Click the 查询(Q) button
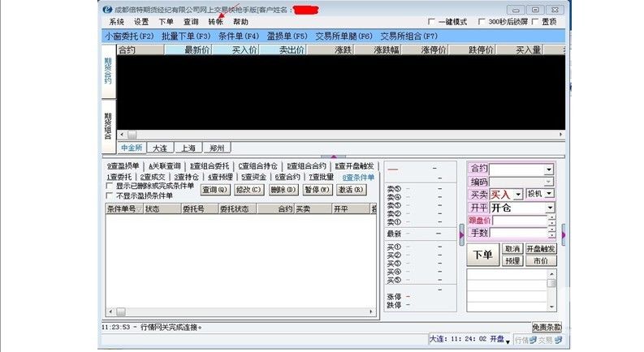This screenshot has height=352, width=644. click(x=214, y=190)
